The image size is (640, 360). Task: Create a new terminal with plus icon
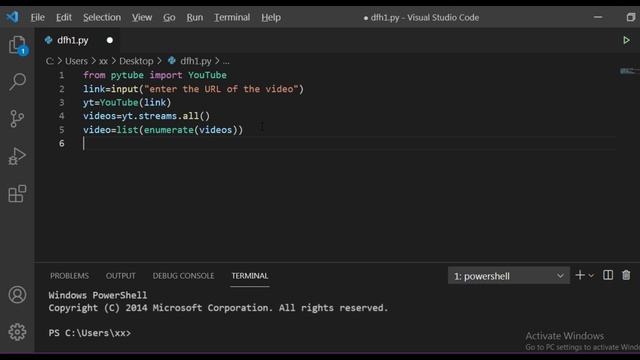point(580,276)
